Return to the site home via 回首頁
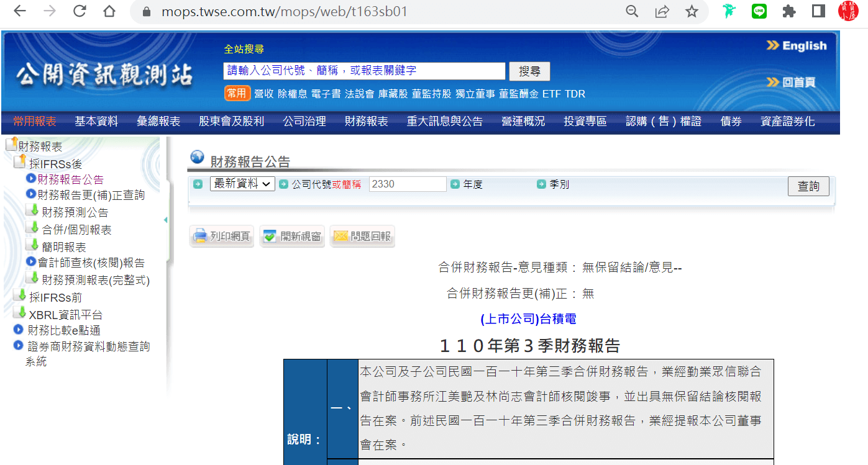This screenshot has height=465, width=868. coord(791,83)
